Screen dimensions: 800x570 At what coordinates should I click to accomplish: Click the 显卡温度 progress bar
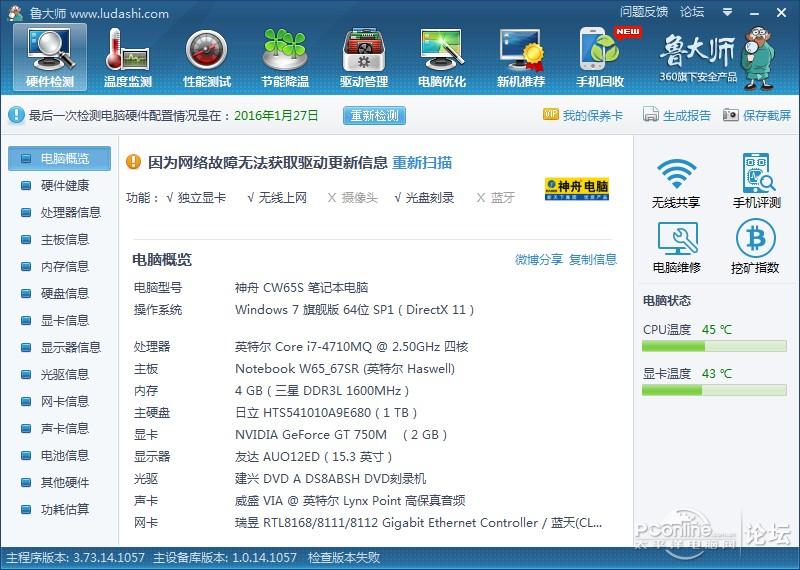[x=714, y=390]
